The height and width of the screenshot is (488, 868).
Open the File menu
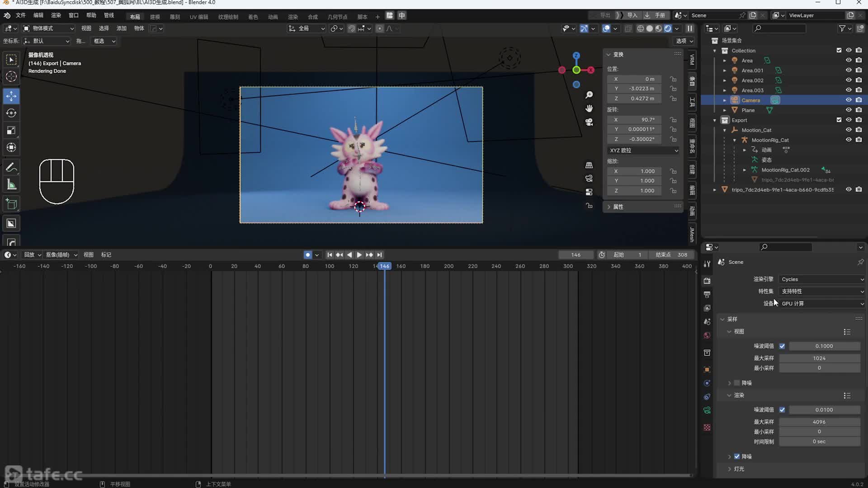[x=21, y=15]
